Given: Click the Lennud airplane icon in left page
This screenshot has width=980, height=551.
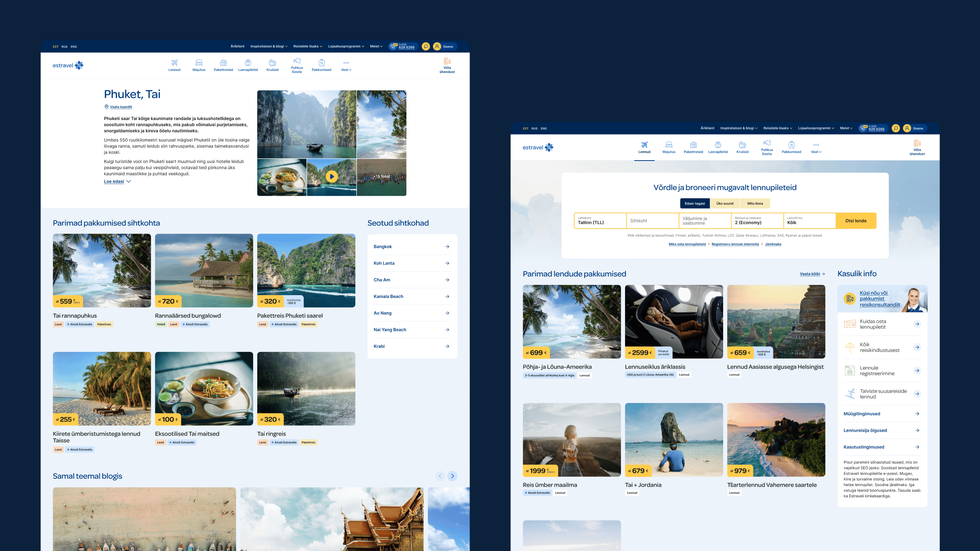Looking at the screenshot, I should (174, 63).
